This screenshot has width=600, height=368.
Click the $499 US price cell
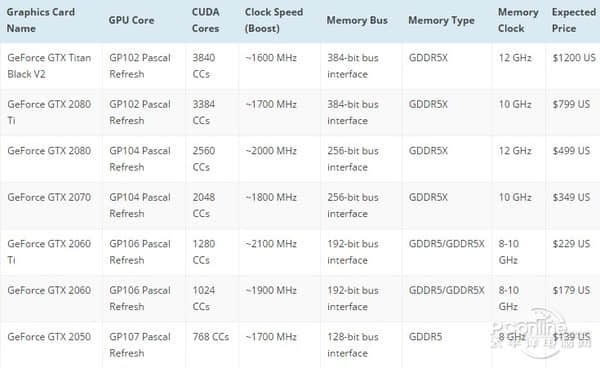tap(571, 151)
